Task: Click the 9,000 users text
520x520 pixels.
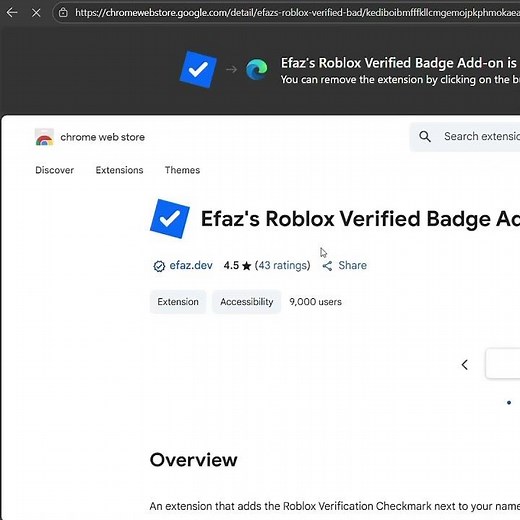Action: [x=315, y=302]
